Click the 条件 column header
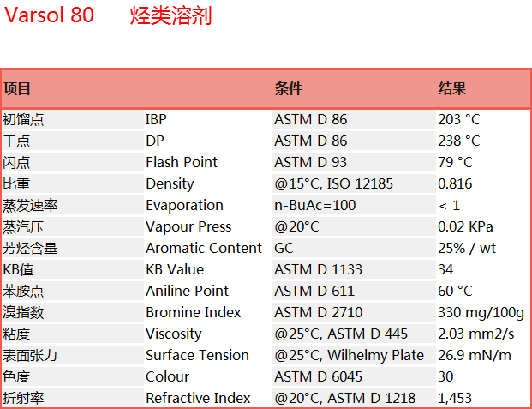This screenshot has height=409, width=532. [288, 89]
